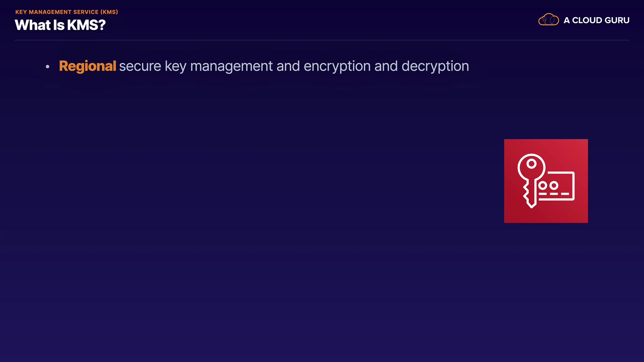The height and width of the screenshot is (362, 644).
Task: Click the "(KMS)" abbreviation in the orange header
Action: point(109,12)
